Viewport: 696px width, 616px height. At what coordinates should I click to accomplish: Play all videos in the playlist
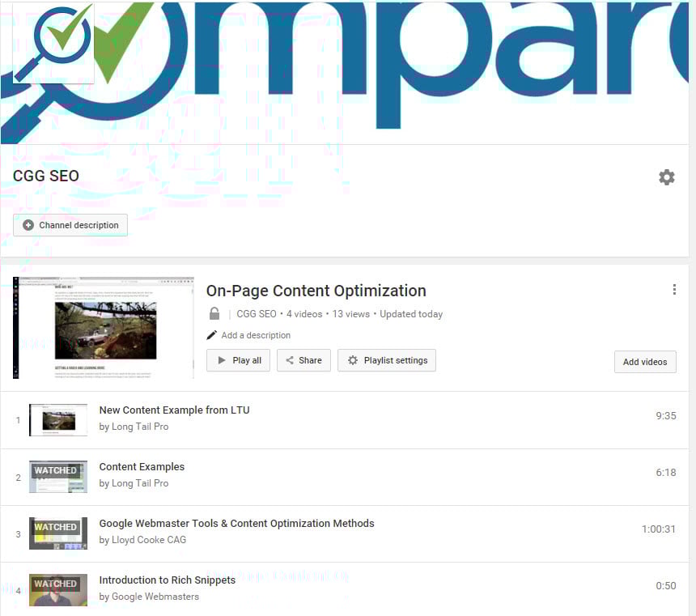(239, 360)
